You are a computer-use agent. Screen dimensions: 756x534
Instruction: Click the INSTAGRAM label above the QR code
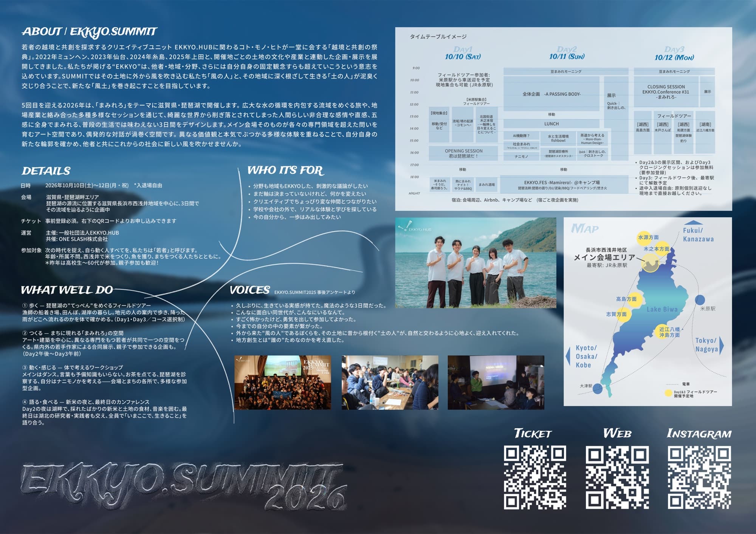coord(699,433)
